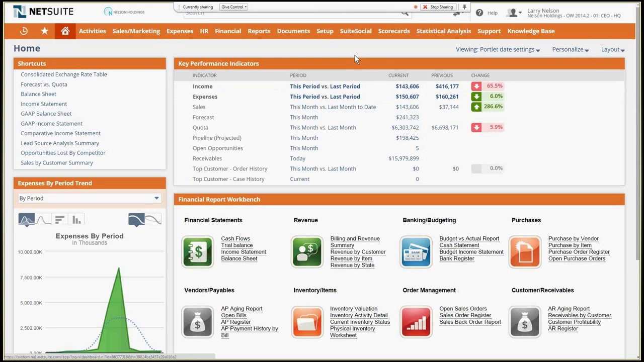Open the Reports menu
This screenshot has width=644, height=362.
point(259,31)
